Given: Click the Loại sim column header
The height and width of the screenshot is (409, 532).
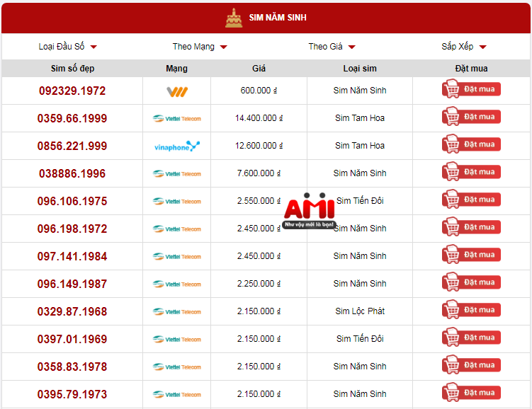Looking at the screenshot, I should point(360,69).
